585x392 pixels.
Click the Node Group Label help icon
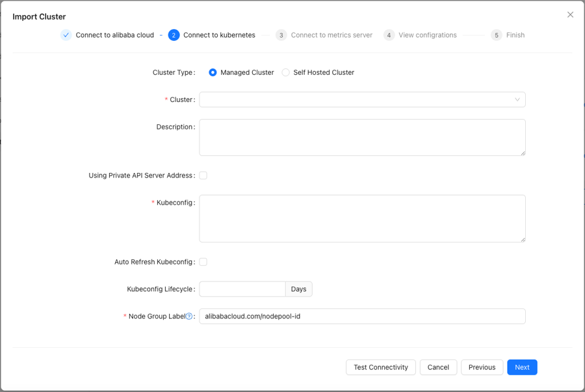click(x=189, y=317)
